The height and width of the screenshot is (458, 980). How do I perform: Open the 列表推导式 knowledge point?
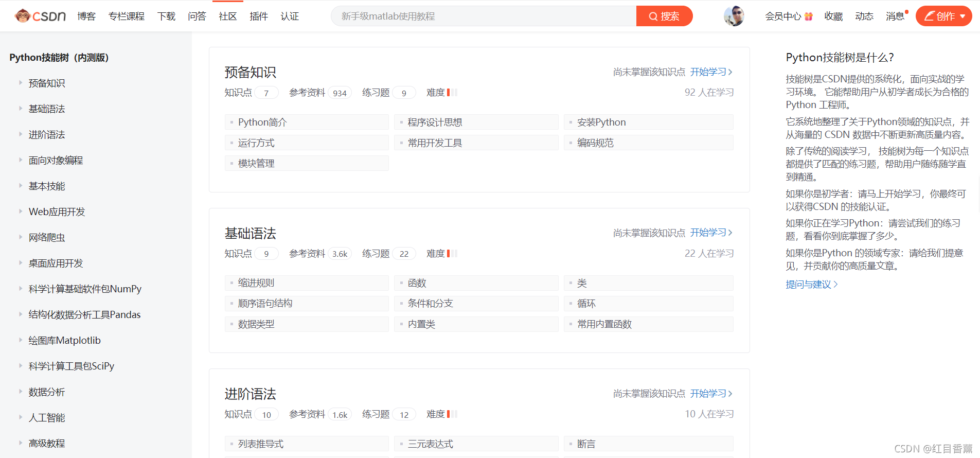click(307, 444)
